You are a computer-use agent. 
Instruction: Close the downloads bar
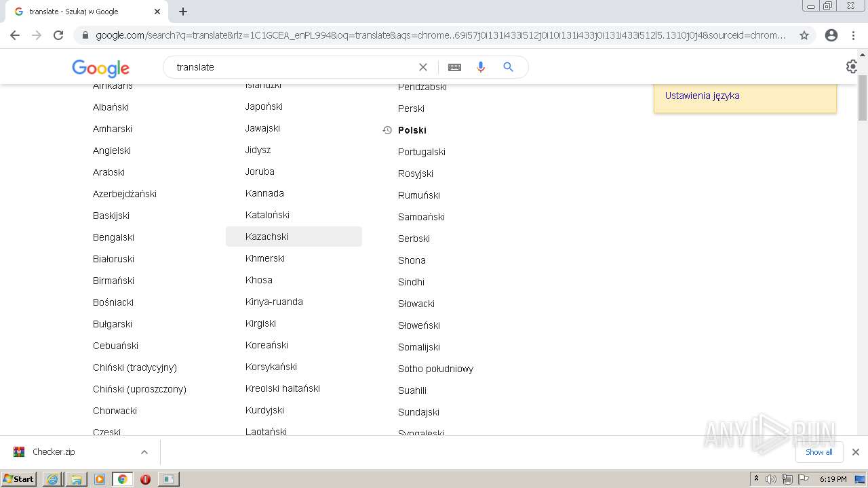point(856,452)
